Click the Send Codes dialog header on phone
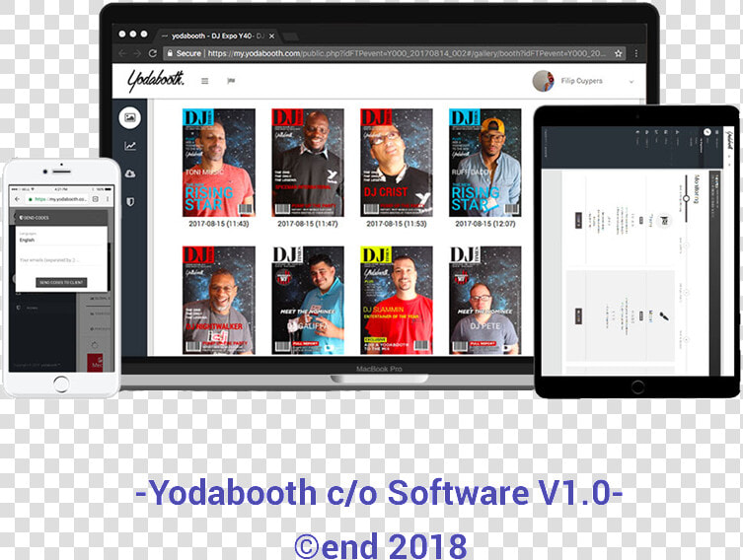Image resolution: width=743 pixels, height=560 pixels. pos(59,218)
